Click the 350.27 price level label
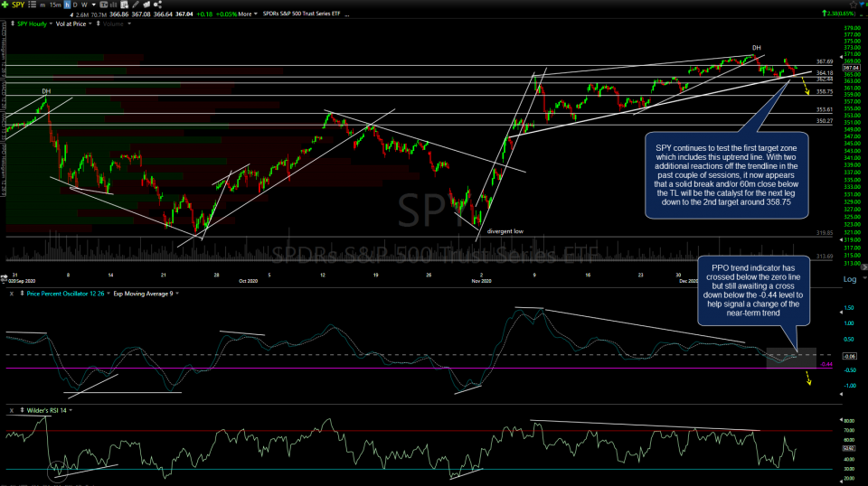This screenshot has height=486, width=868. click(x=825, y=120)
